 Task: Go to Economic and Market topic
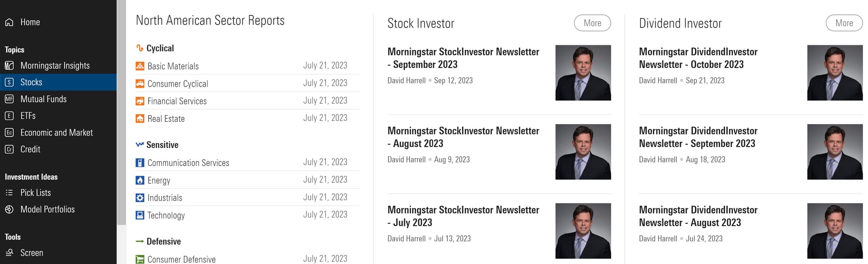(57, 133)
